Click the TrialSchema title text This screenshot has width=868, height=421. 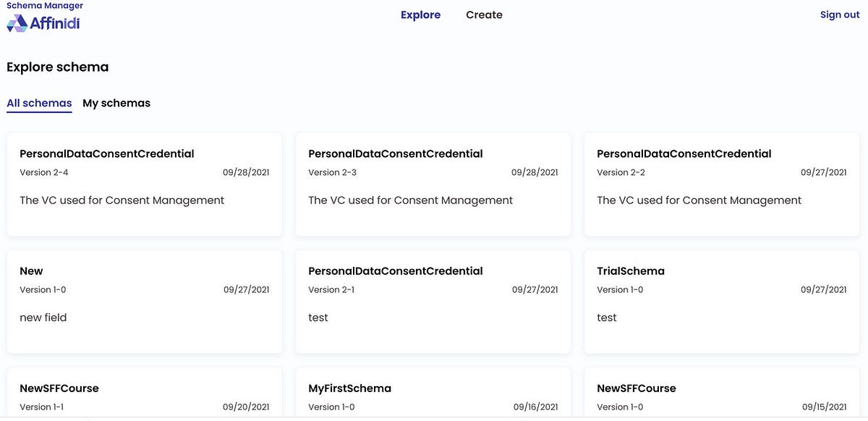click(x=631, y=271)
